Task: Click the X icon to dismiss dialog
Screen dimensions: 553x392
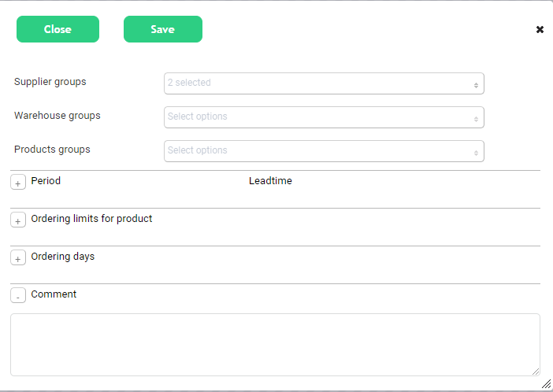Action: pyautogui.click(x=540, y=30)
